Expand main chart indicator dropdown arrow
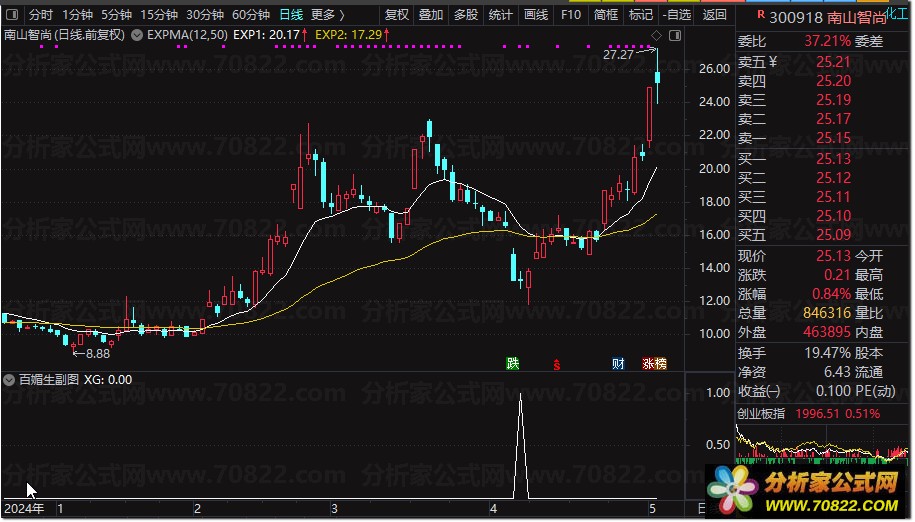The height and width of the screenshot is (522, 915). coord(137,36)
